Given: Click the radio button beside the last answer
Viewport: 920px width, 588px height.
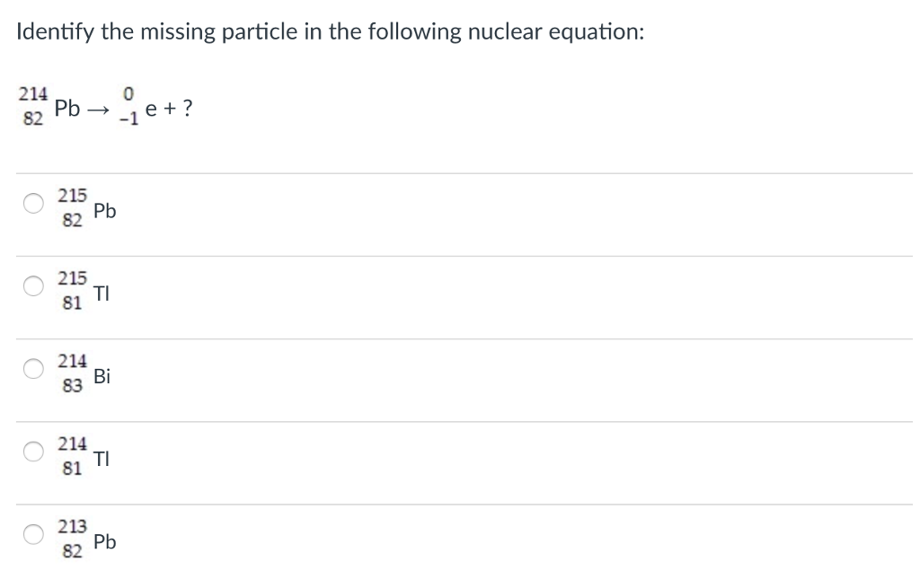Looking at the screenshot, I should [32, 534].
